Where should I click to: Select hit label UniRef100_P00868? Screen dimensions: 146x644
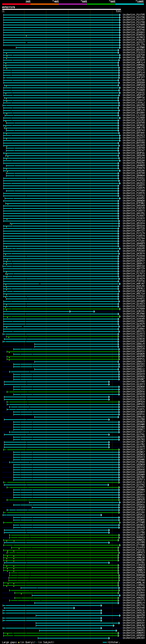point(134,595)
